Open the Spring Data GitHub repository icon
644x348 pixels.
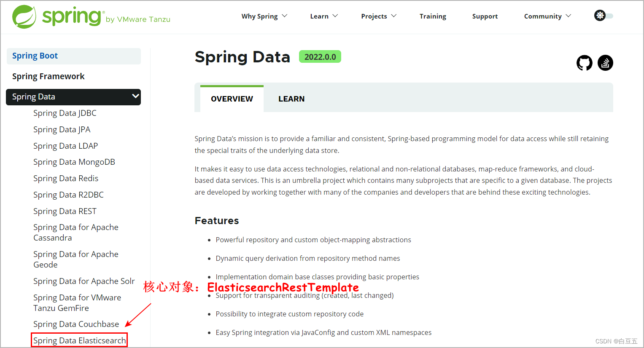(584, 63)
